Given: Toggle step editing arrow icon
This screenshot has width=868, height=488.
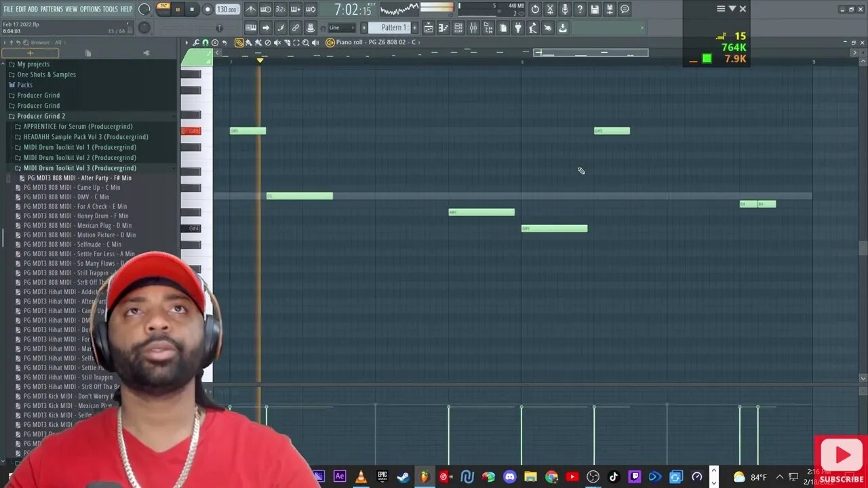Looking at the screenshot, I should click(x=266, y=28).
